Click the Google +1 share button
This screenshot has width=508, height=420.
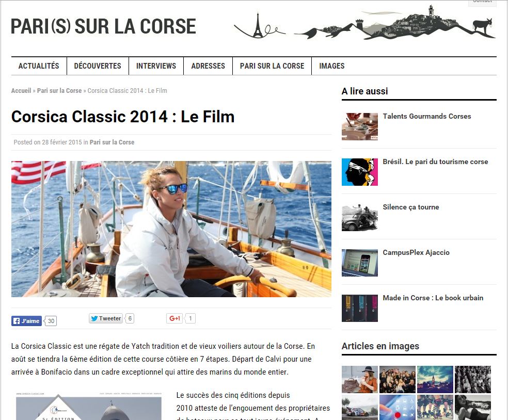tap(174, 318)
